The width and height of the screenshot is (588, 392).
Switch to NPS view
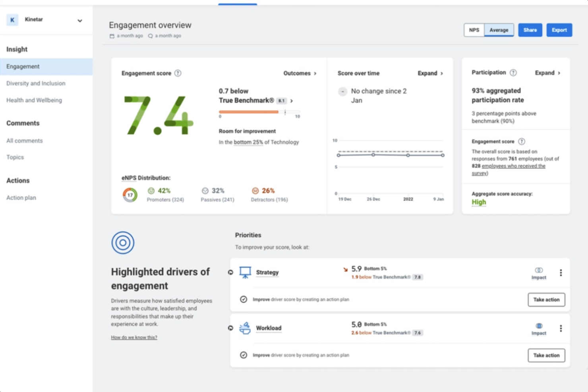[474, 30]
